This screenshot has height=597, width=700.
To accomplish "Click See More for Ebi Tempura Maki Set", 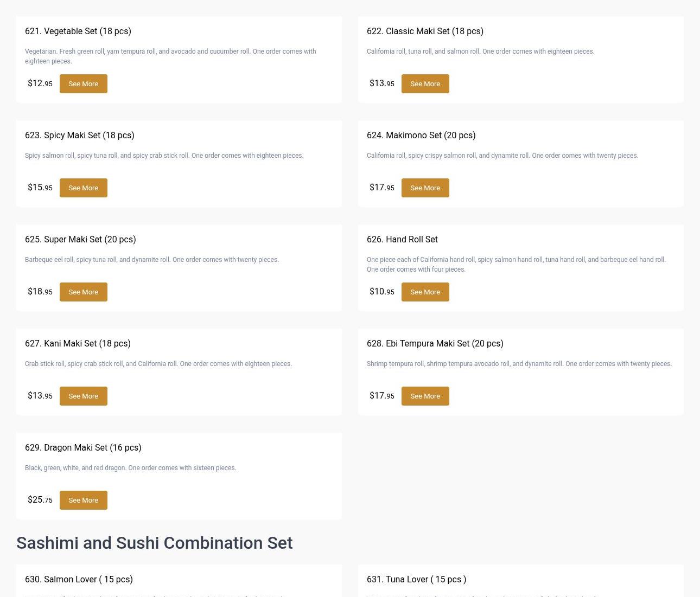I will 425,396.
